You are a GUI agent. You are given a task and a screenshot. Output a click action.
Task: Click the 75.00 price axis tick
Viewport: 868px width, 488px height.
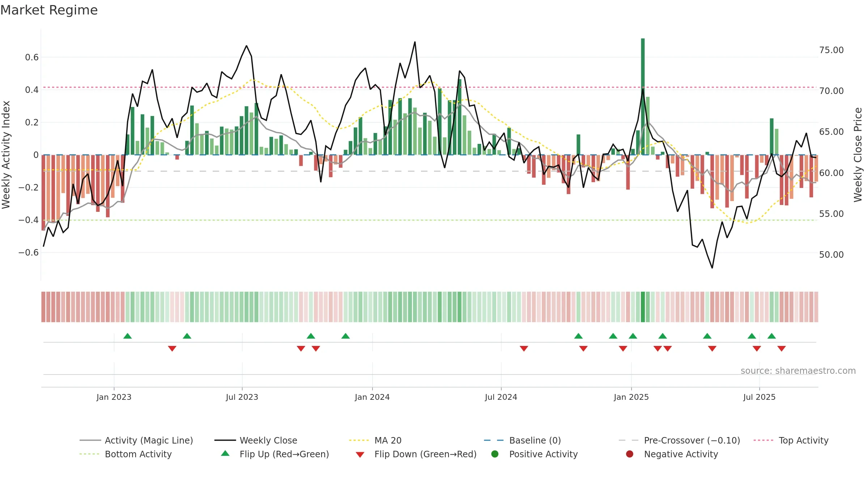click(x=831, y=50)
